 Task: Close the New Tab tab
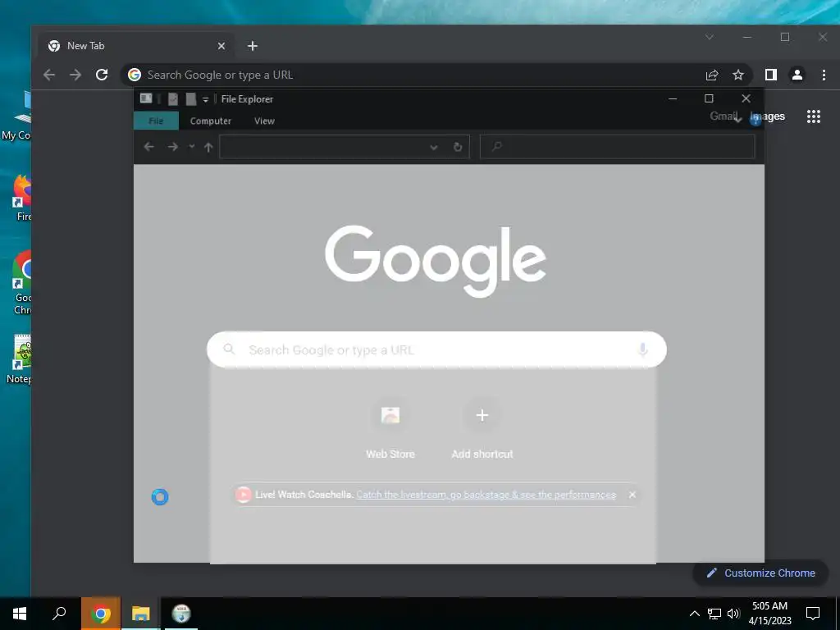[221, 46]
